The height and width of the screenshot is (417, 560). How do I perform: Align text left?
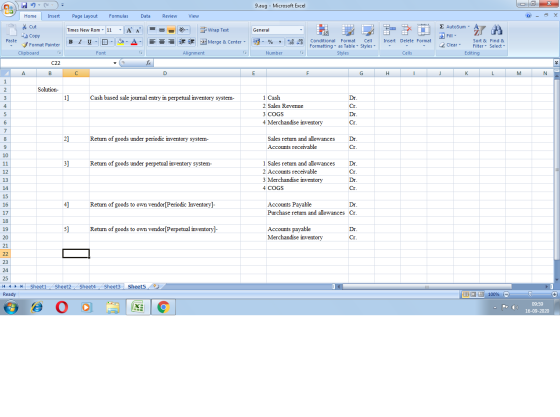click(152, 42)
